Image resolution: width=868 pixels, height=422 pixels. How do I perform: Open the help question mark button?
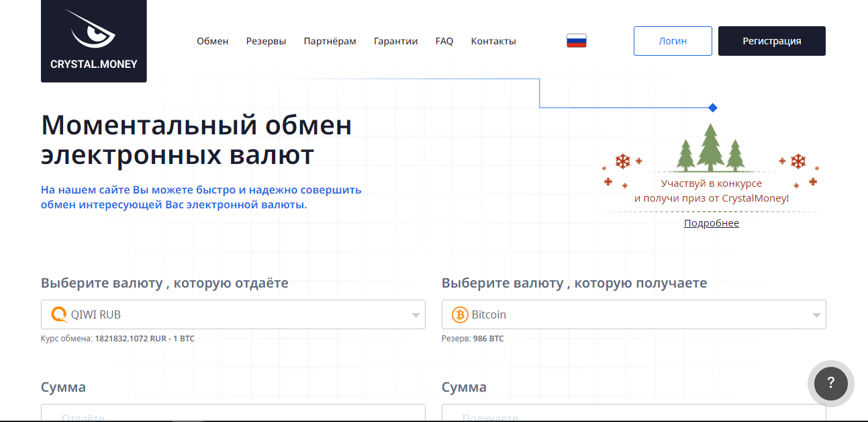click(x=830, y=384)
